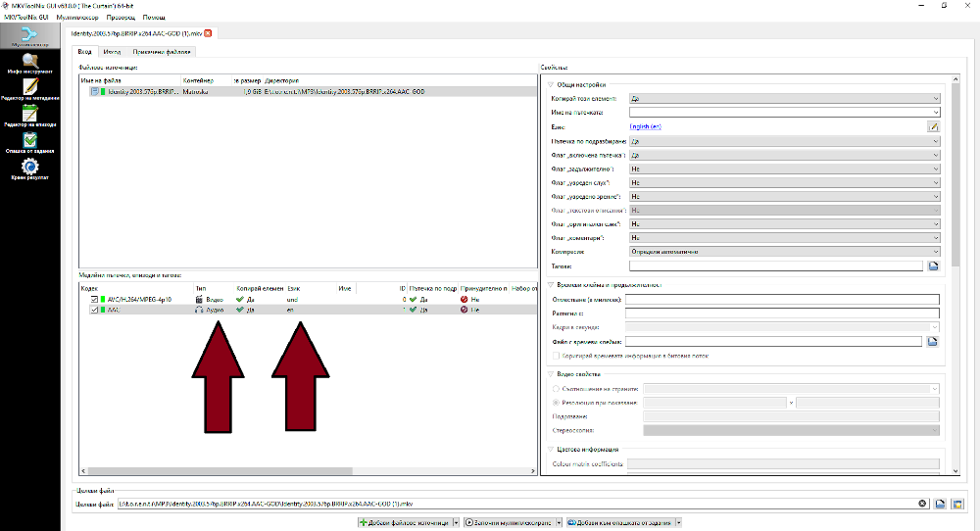Open the compression dropdown
The image size is (980, 531).
pyautogui.click(x=784, y=251)
